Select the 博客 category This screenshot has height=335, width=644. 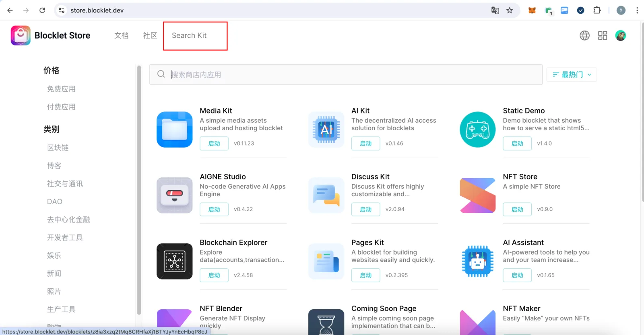pos(54,166)
